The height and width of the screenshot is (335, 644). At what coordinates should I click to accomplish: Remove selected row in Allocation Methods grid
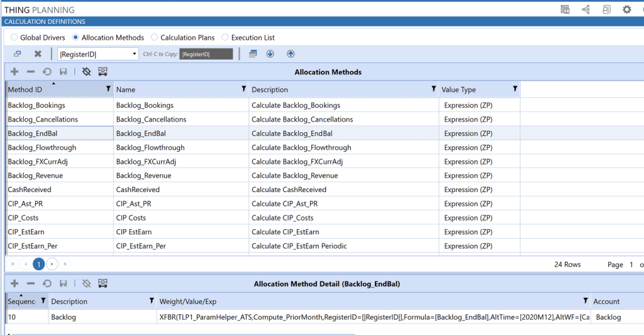tap(31, 72)
